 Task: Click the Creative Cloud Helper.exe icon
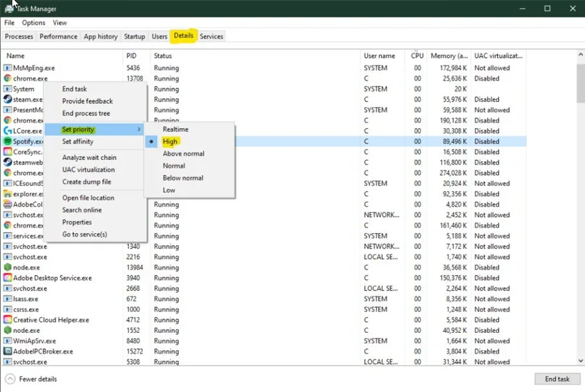click(7, 320)
